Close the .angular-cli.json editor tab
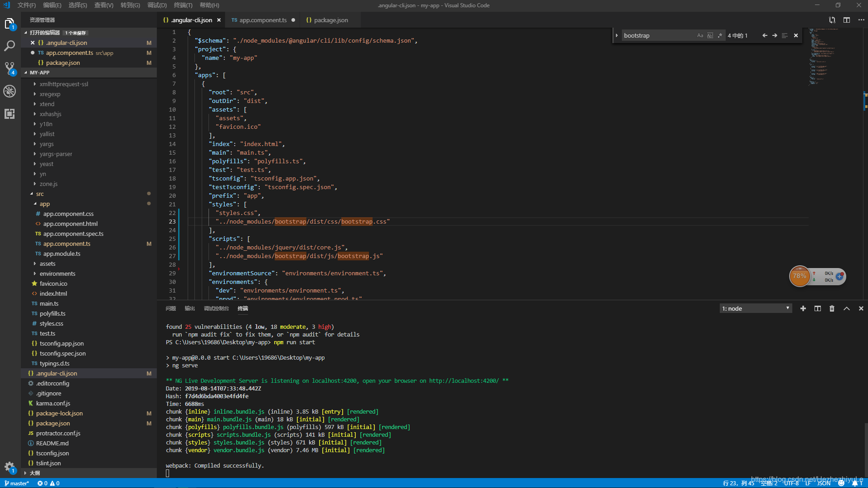The height and width of the screenshot is (488, 868). (219, 20)
